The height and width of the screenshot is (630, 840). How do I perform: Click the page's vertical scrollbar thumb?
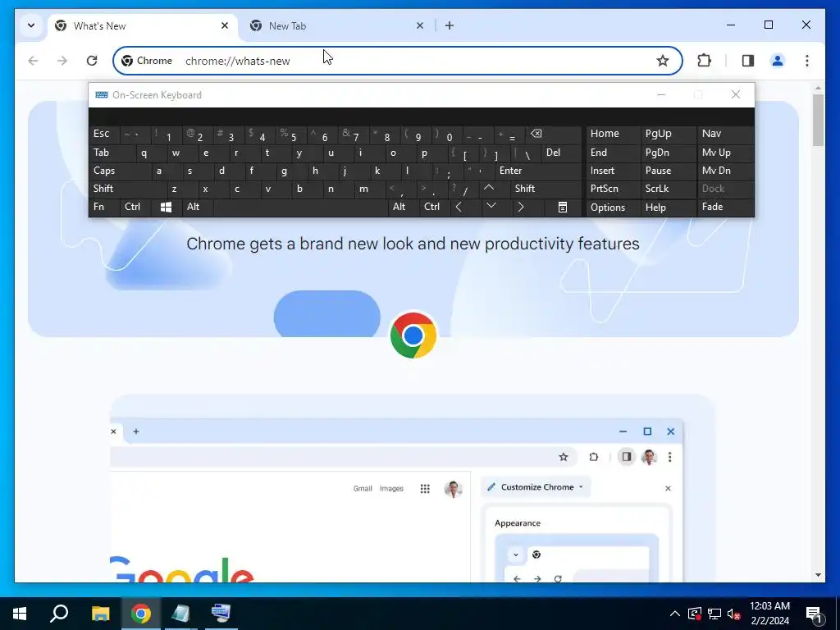click(x=818, y=120)
